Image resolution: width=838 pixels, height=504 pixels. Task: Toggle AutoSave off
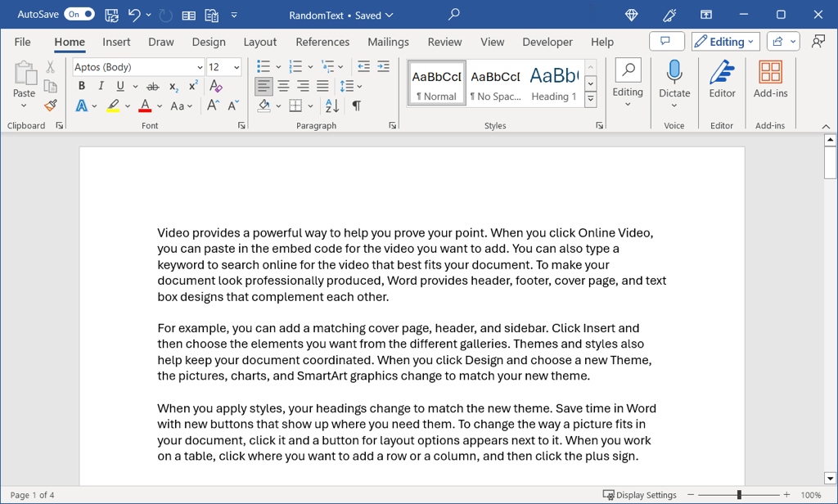(x=79, y=15)
